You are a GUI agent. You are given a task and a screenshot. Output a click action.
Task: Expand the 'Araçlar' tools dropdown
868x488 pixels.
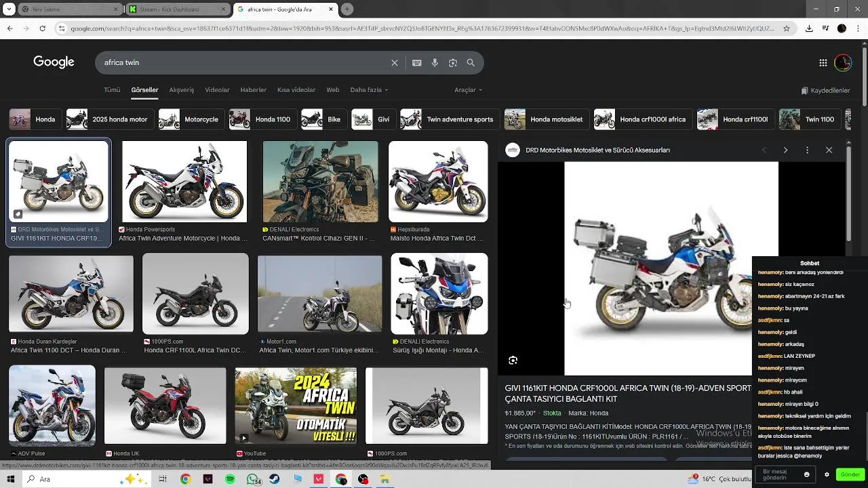(x=468, y=90)
